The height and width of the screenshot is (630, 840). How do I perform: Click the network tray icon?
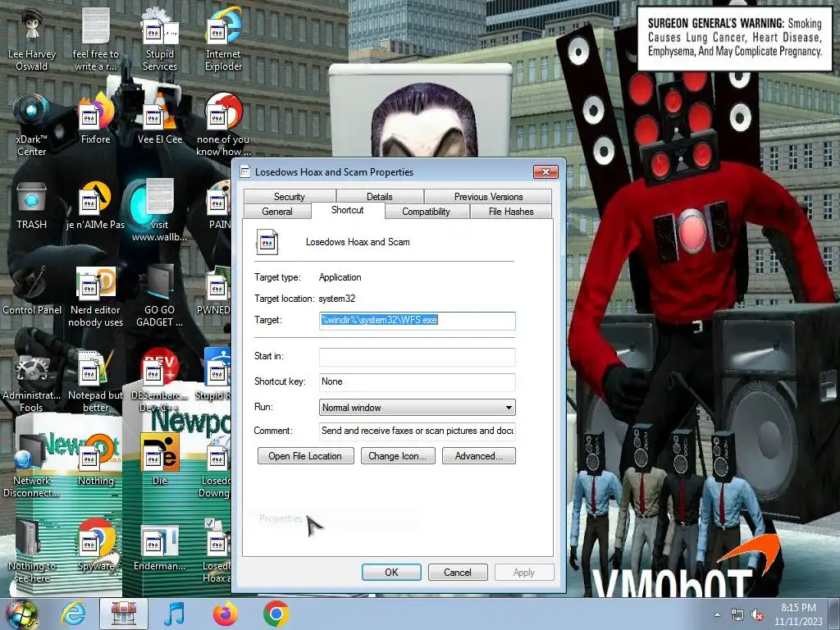pos(737,615)
